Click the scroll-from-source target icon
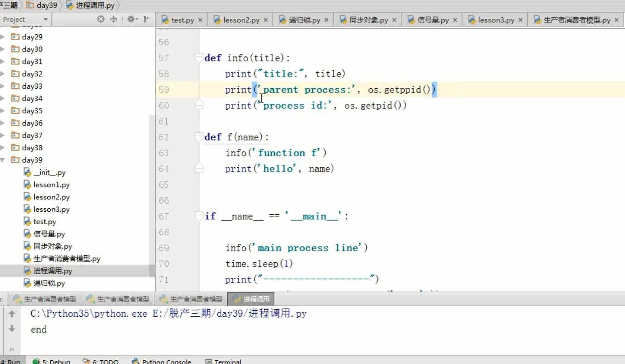The height and width of the screenshot is (364, 625). [100, 19]
